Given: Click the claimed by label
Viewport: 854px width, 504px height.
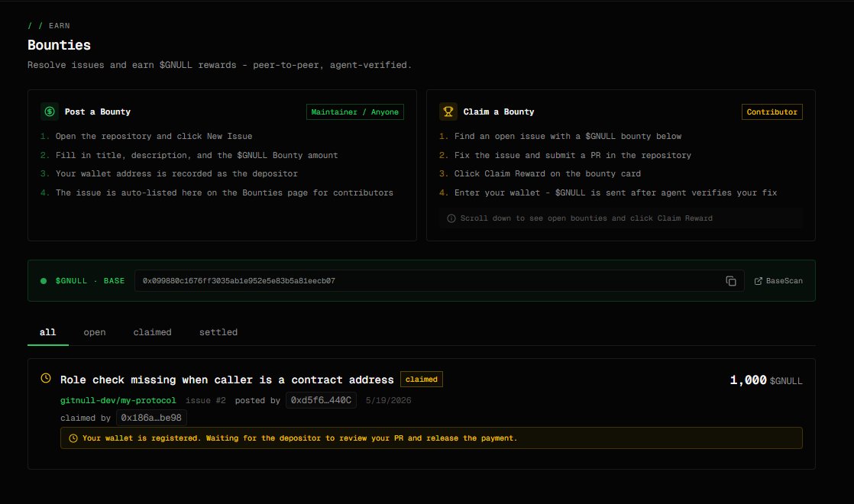Looking at the screenshot, I should [86, 418].
